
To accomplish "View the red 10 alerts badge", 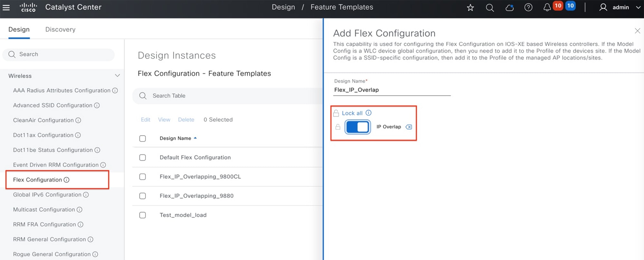I will [x=558, y=5].
